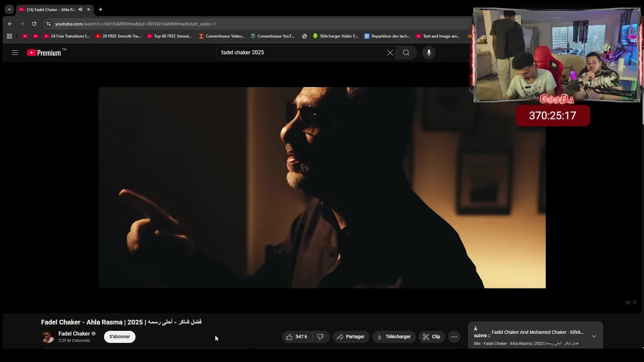
Task: Open Text and Image ani... bookmark
Action: (438, 36)
